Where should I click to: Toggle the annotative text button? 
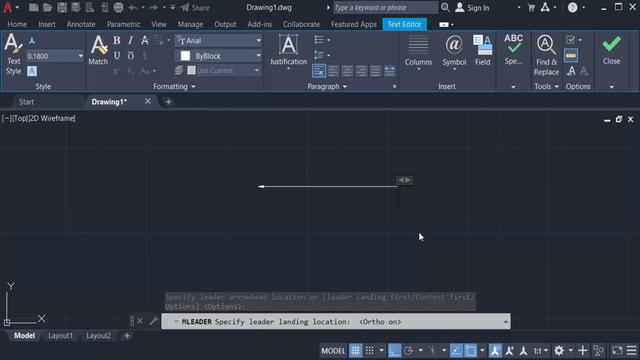32,40
